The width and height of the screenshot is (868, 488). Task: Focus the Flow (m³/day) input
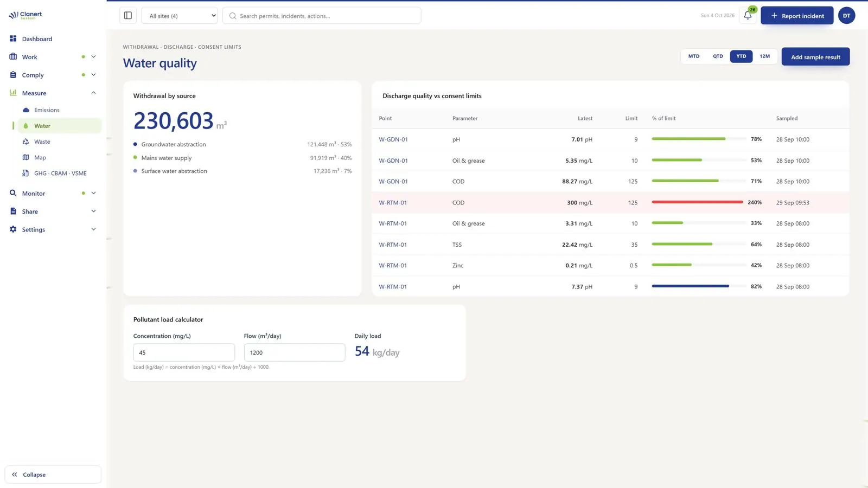pos(295,352)
